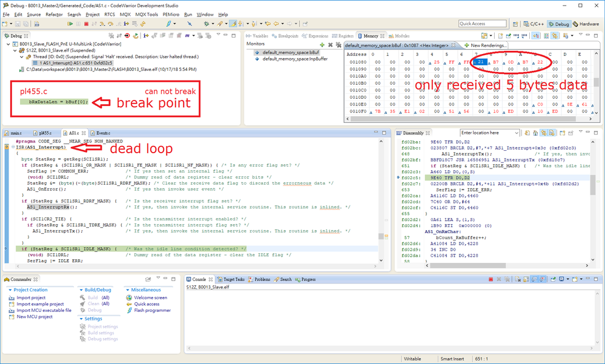Click the Disassembly horizontal scrollbar
The width and height of the screenshot is (605, 364).
pyautogui.click(x=468, y=265)
